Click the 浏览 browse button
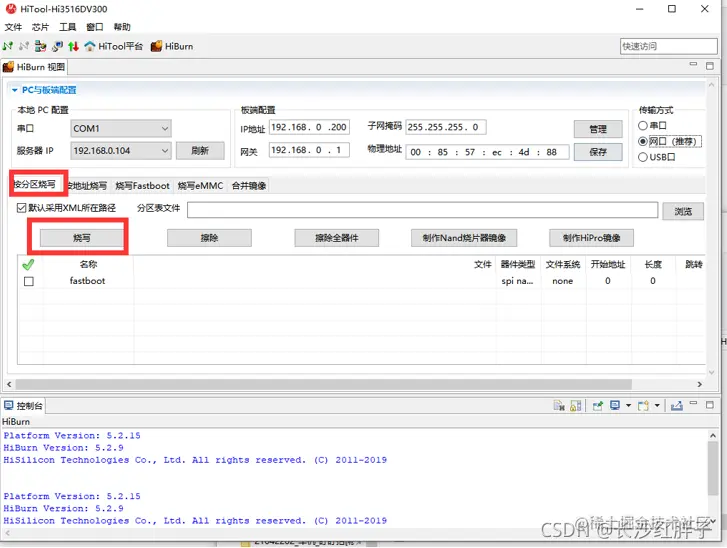Viewport: 727px width, 548px height. [x=683, y=211]
